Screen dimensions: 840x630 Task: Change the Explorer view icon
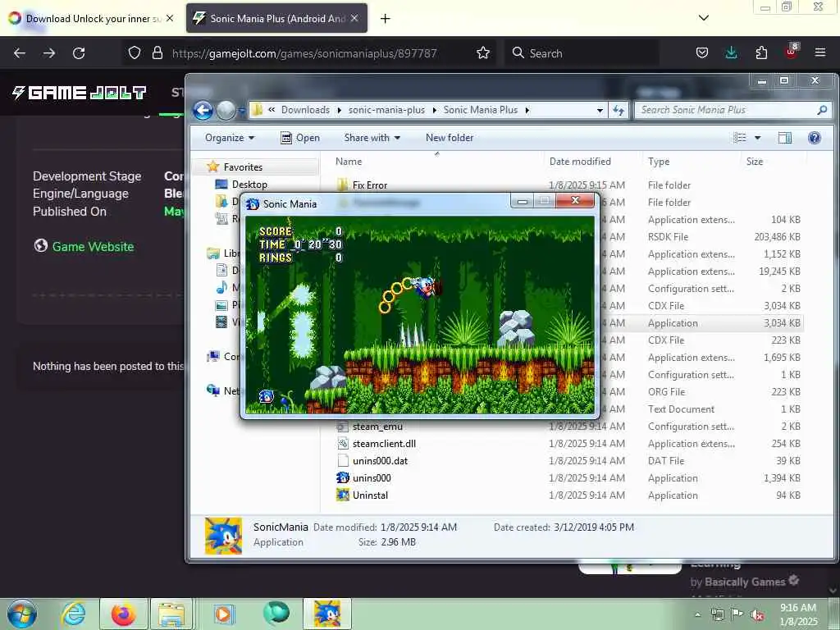pyautogui.click(x=740, y=138)
